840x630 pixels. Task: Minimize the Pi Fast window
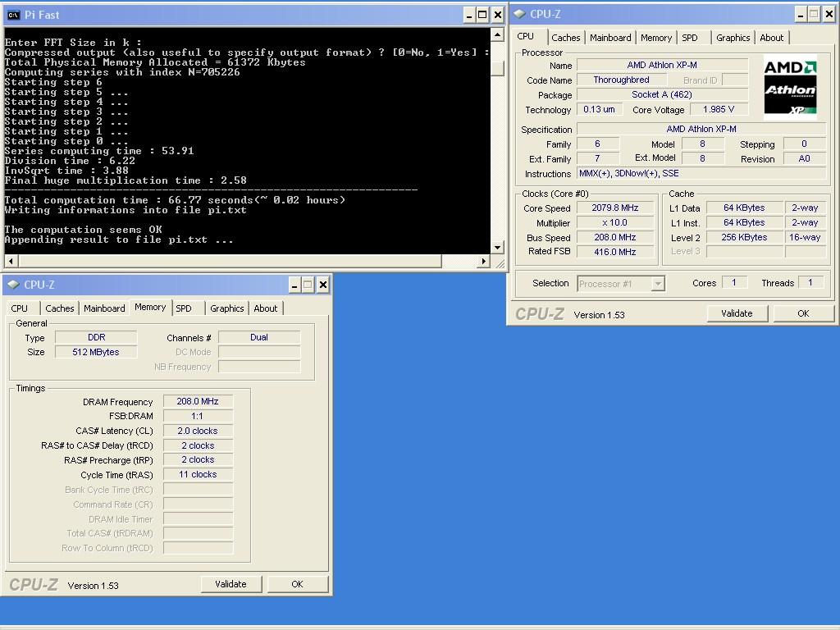469,15
